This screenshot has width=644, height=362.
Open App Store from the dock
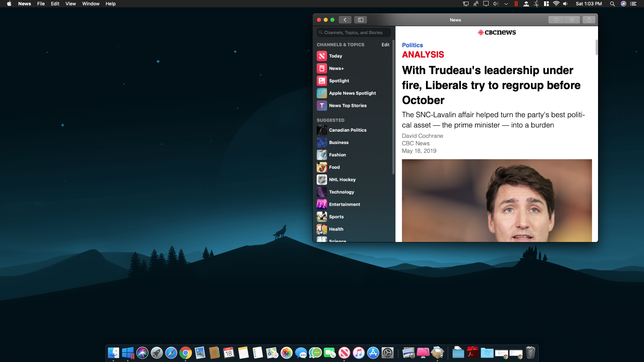[373, 353]
